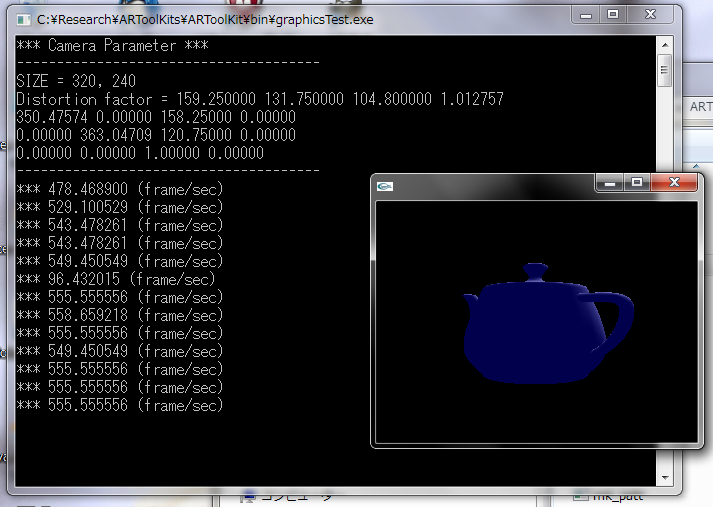Image resolution: width=713 pixels, height=507 pixels.
Task: Minimize the teapot render window
Action: (x=610, y=183)
